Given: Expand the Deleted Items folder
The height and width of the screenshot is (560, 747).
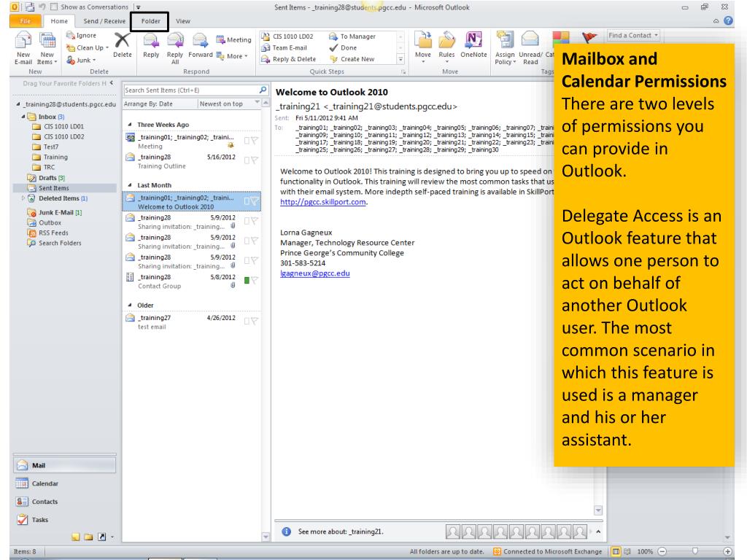Looking at the screenshot, I should click(23, 198).
